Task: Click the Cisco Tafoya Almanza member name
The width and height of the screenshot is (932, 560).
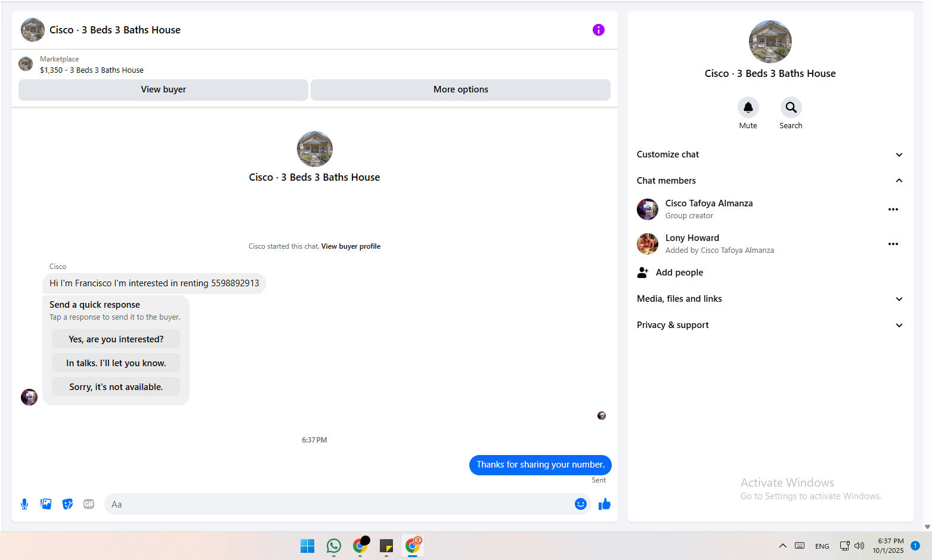Action: click(x=709, y=203)
